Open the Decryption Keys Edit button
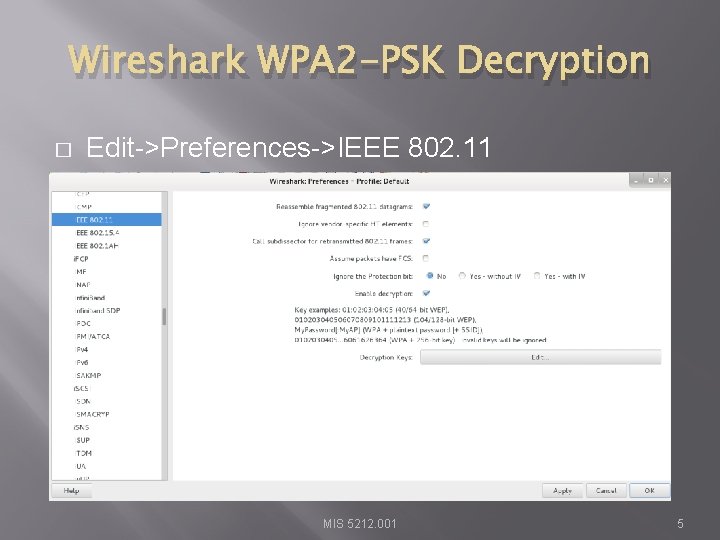The image size is (720, 540). (540, 357)
